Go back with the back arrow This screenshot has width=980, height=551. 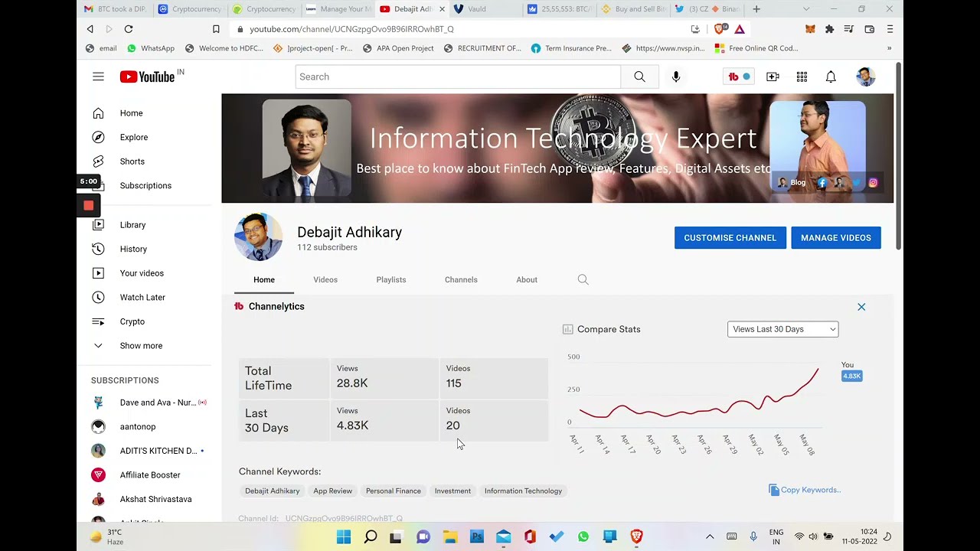point(90,29)
